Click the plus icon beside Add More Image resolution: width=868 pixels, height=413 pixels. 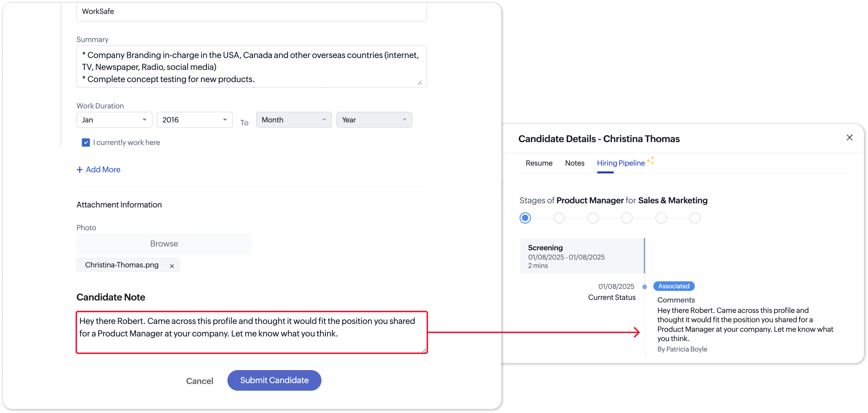[79, 169]
